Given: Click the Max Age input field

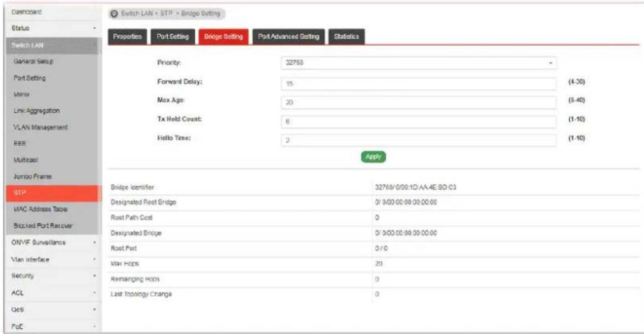Looking at the screenshot, I should point(418,102).
